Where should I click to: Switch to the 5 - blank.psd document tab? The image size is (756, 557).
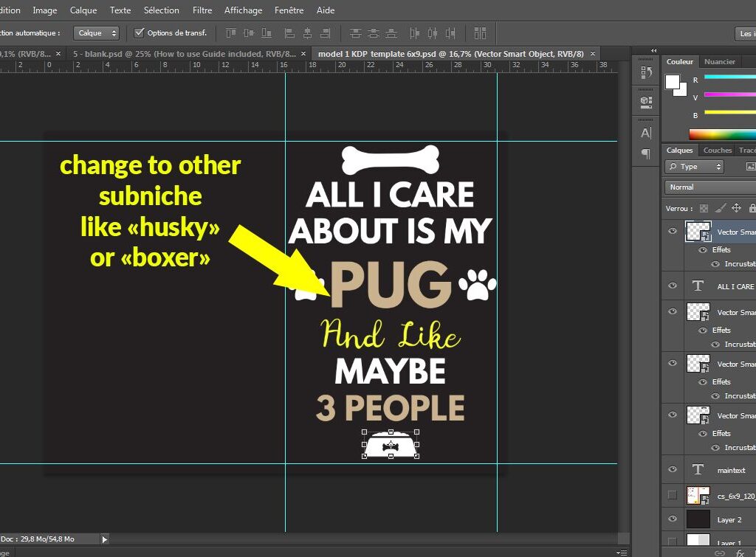point(185,54)
